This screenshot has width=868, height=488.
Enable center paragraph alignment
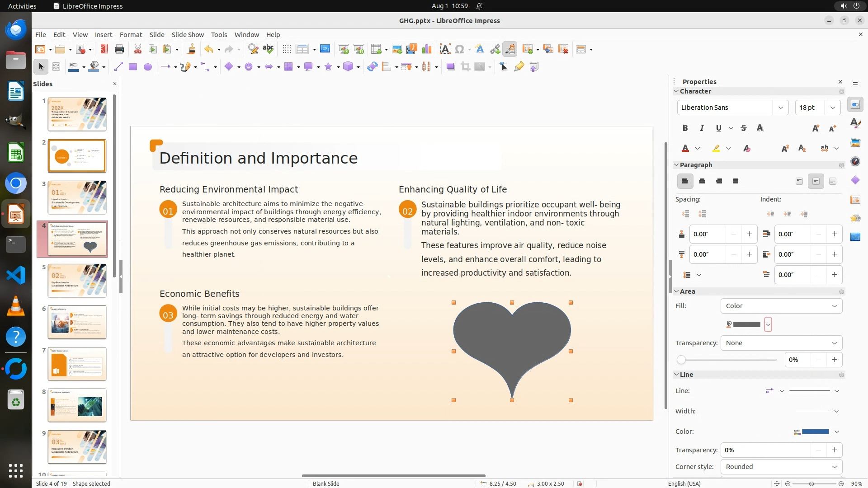(x=702, y=181)
